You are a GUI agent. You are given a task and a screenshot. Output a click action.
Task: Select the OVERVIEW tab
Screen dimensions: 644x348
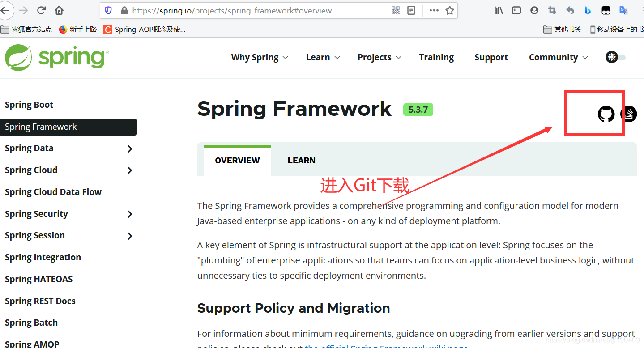click(x=237, y=161)
